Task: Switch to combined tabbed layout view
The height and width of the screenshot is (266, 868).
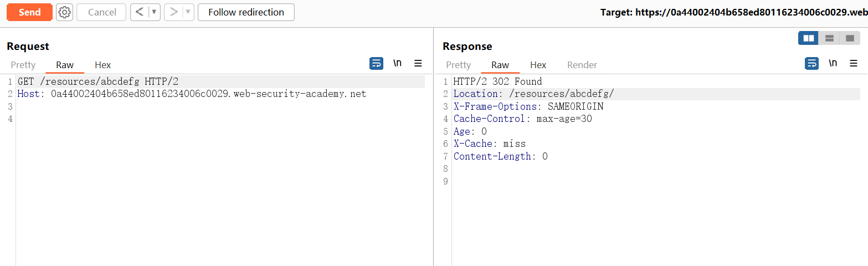Action: pyautogui.click(x=850, y=38)
